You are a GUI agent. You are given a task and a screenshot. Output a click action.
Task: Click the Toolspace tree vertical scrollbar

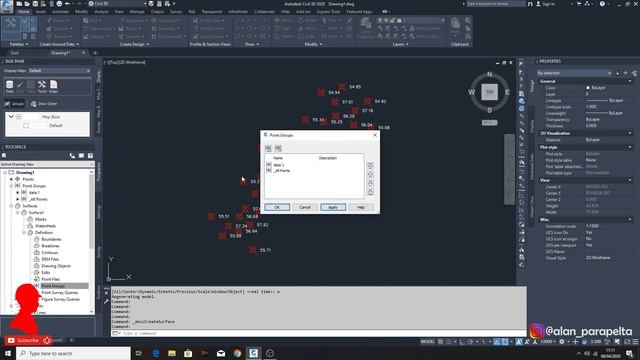91,212
